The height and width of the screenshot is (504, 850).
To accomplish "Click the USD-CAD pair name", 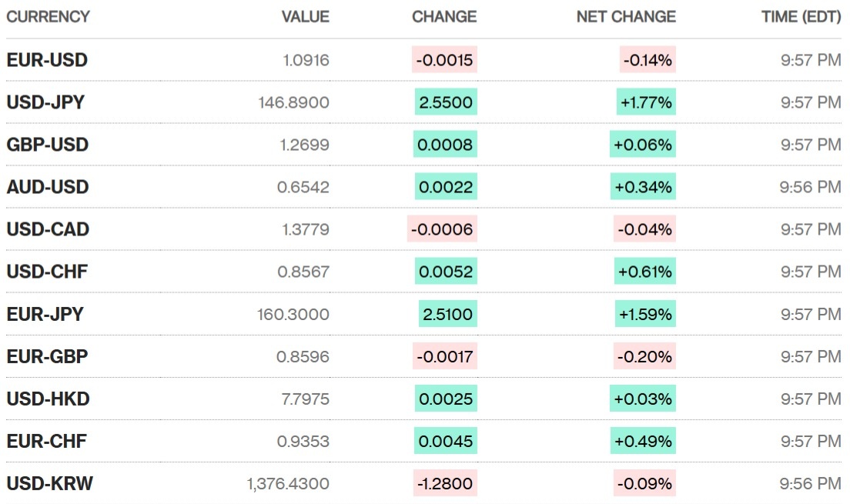I will 48,229.
